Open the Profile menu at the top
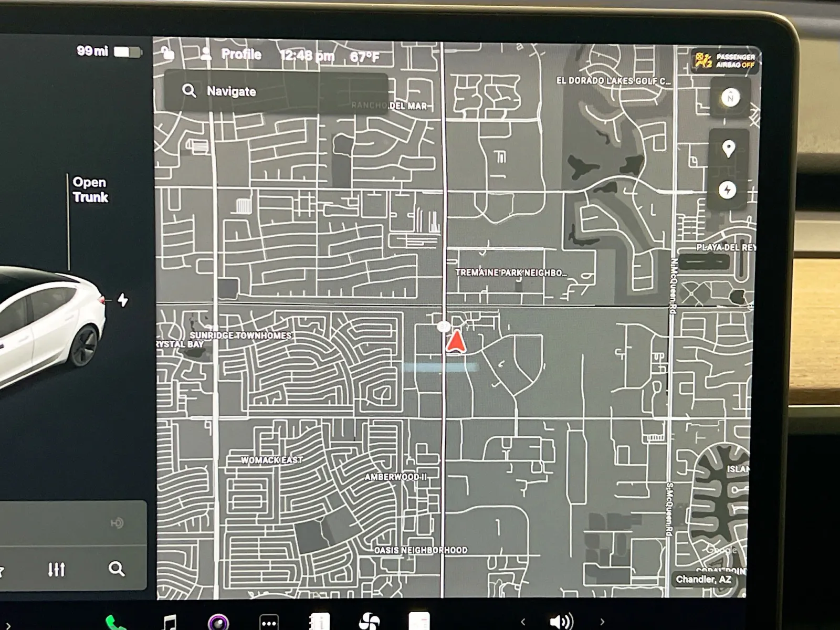 pyautogui.click(x=241, y=54)
